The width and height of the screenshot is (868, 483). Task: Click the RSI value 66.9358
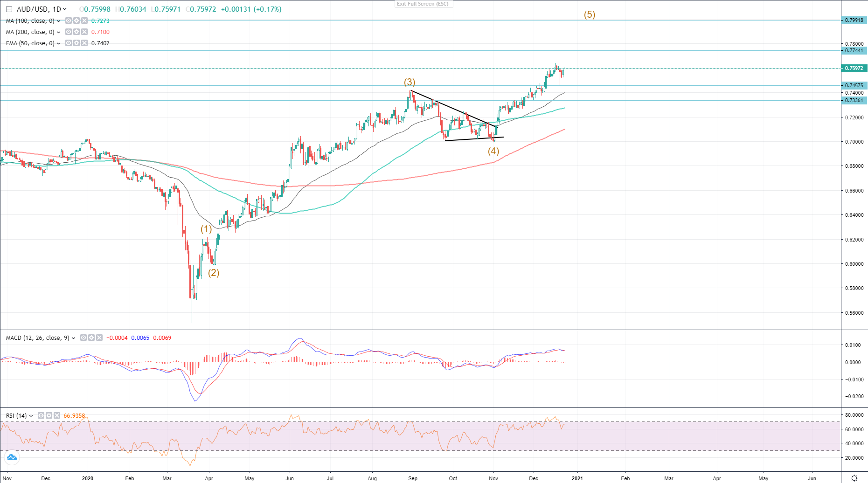74,416
